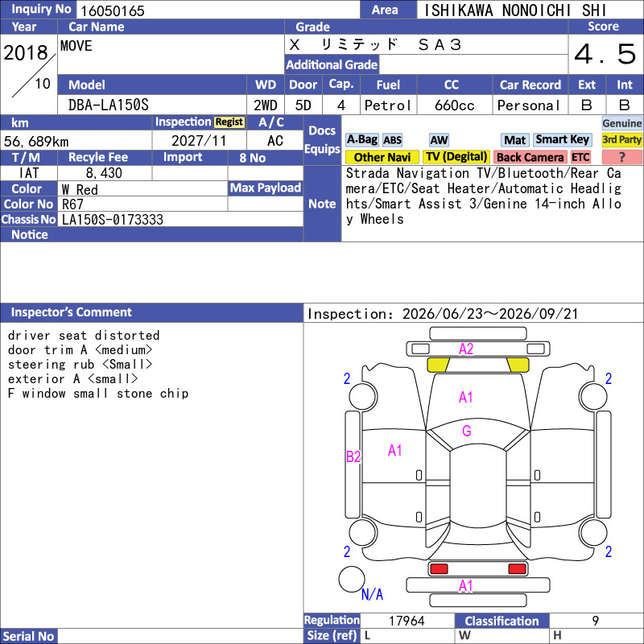Click the Serial No input field

click(x=180, y=636)
